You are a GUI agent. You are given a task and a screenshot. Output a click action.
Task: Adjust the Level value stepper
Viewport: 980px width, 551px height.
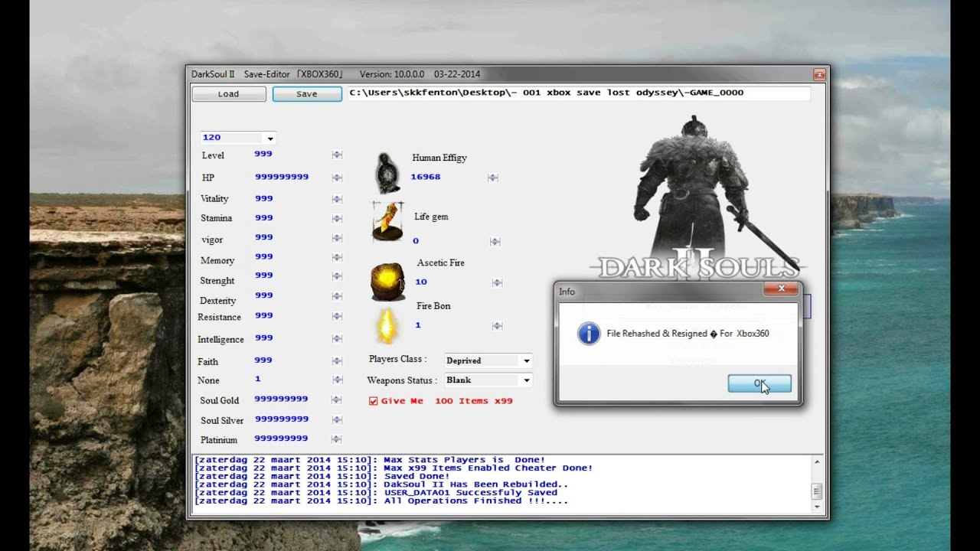(x=337, y=155)
